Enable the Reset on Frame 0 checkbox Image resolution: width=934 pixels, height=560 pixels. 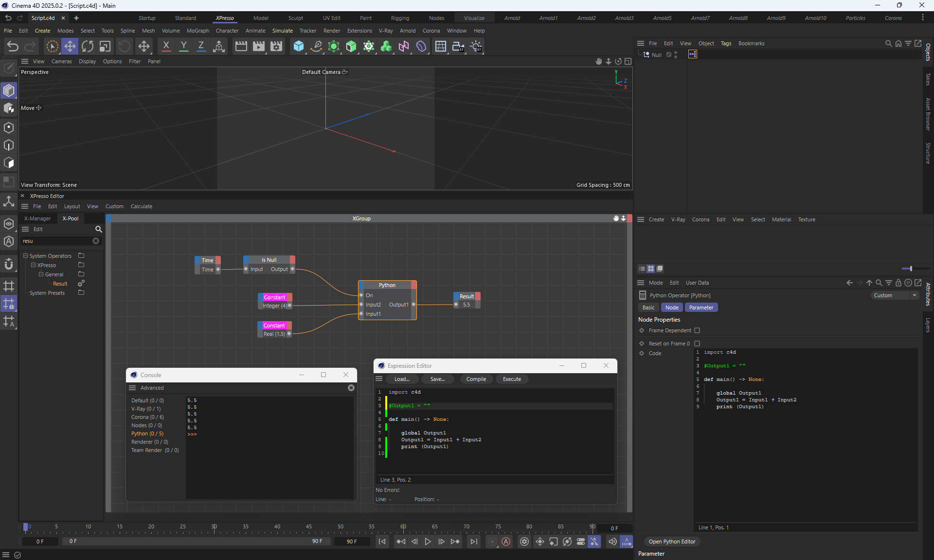click(697, 343)
